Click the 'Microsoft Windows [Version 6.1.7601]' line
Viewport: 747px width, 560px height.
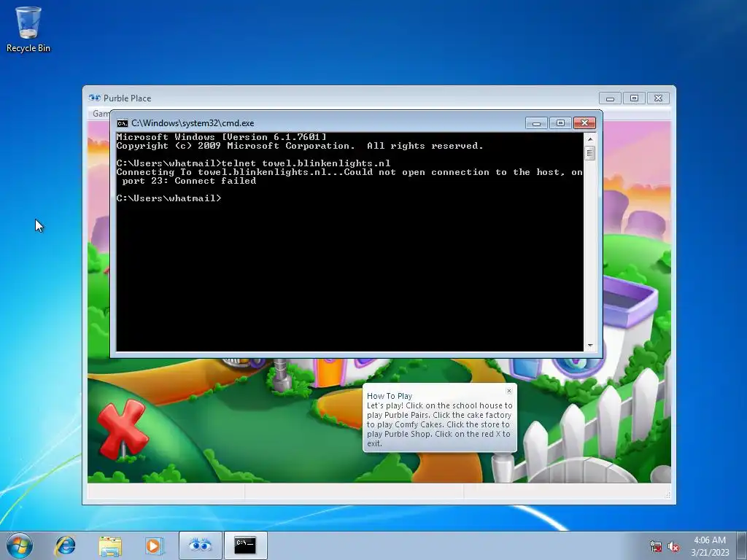tap(222, 137)
